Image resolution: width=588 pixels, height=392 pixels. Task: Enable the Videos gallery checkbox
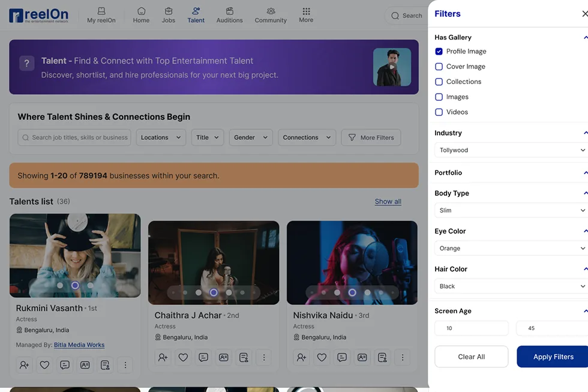tap(439, 112)
